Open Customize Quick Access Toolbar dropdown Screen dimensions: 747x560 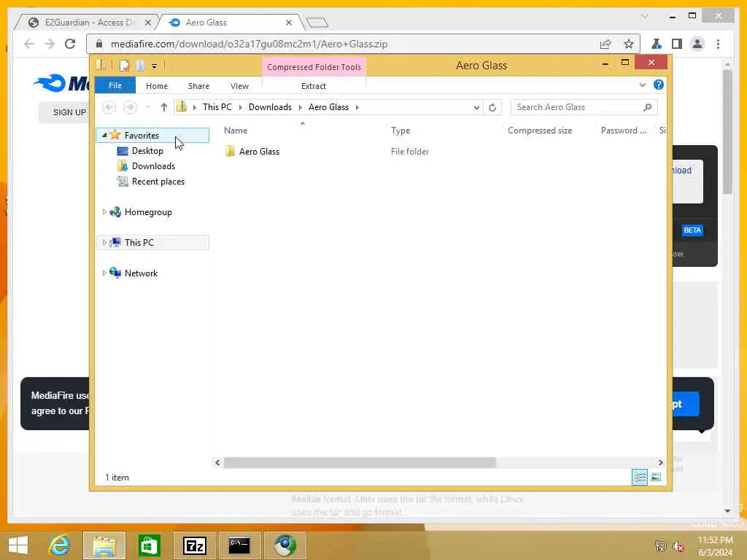pos(155,66)
